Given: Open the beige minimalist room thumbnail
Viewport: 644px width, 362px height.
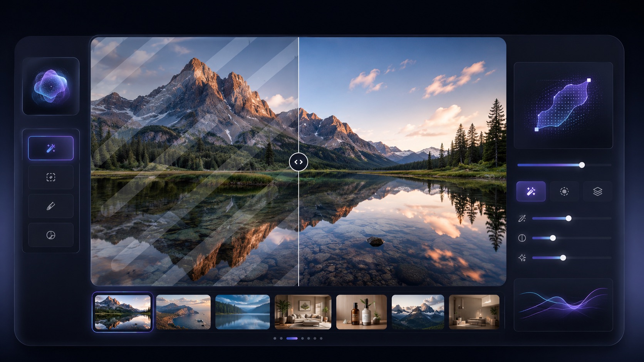Looking at the screenshot, I should (474, 312).
